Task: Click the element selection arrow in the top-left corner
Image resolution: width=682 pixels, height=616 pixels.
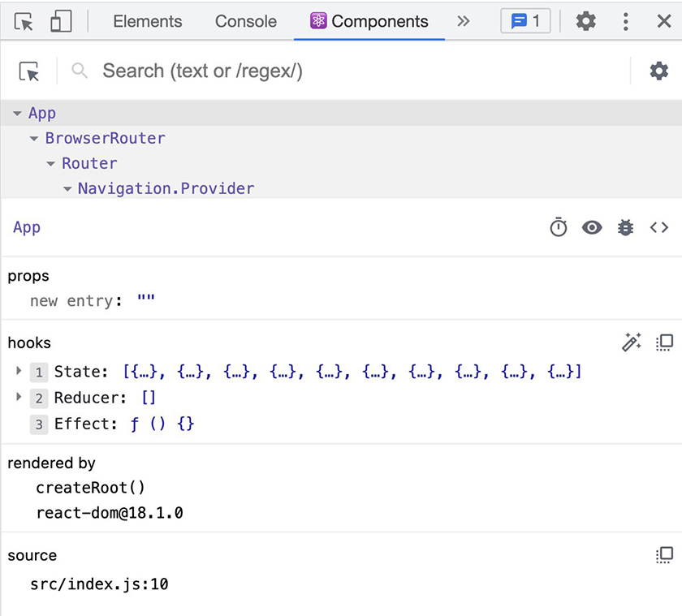Action: pos(24,21)
